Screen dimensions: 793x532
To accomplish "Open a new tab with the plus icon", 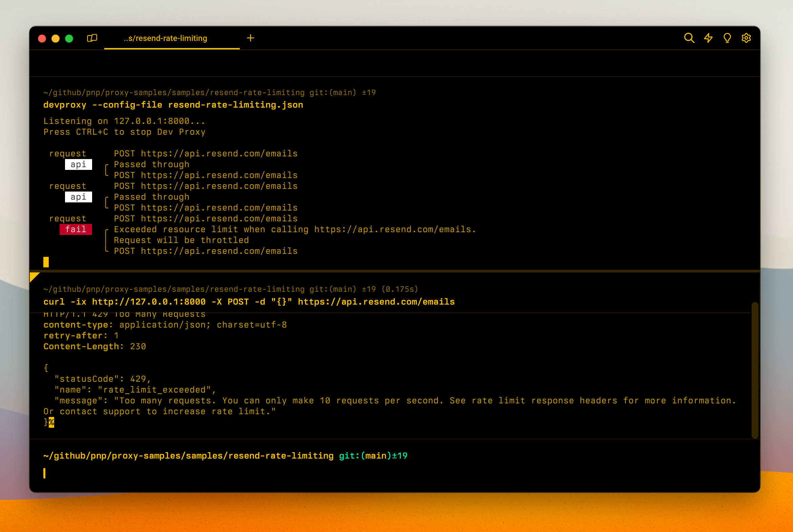I will point(251,38).
